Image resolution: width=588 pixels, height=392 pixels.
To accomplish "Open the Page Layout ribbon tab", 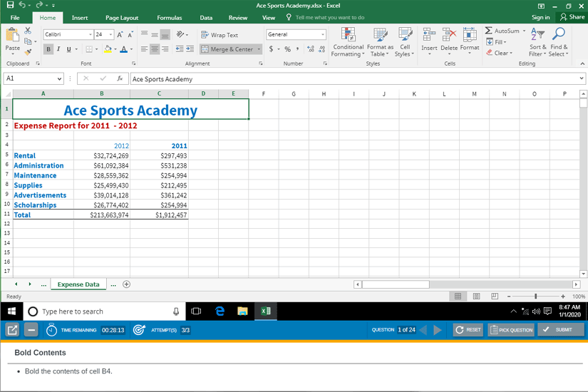I will pos(122,17).
